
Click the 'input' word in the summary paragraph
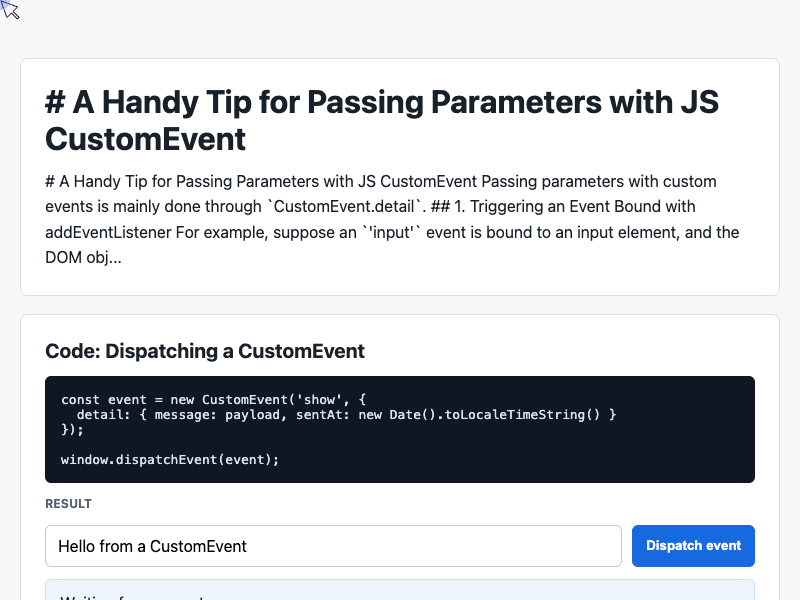[391, 232]
